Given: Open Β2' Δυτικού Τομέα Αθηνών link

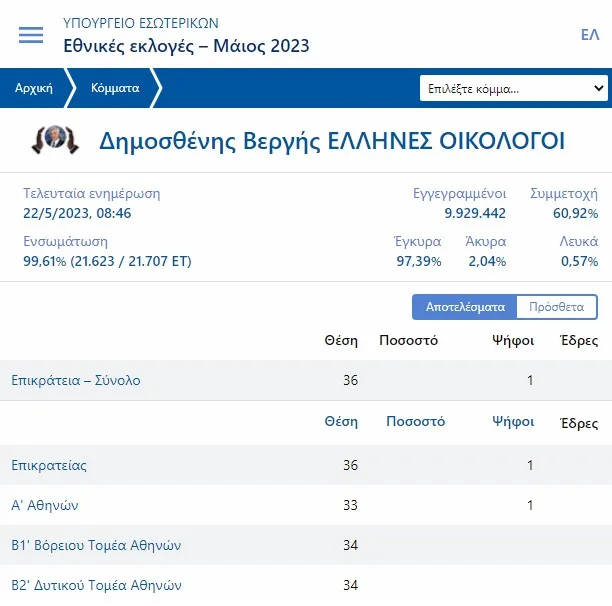Looking at the screenshot, I should click(96, 585).
